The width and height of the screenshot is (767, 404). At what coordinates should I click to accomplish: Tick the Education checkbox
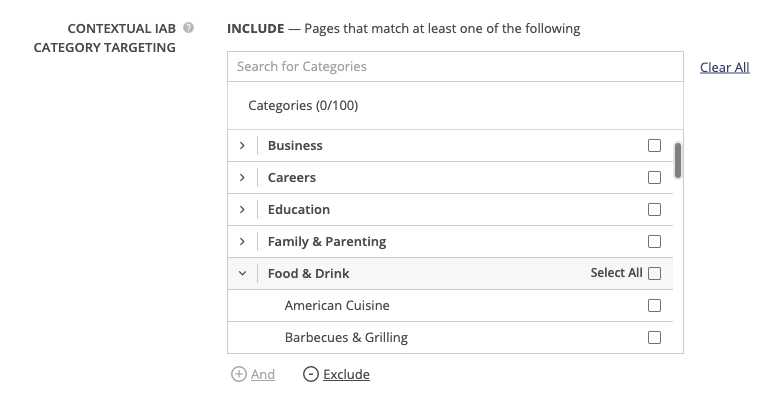click(654, 209)
